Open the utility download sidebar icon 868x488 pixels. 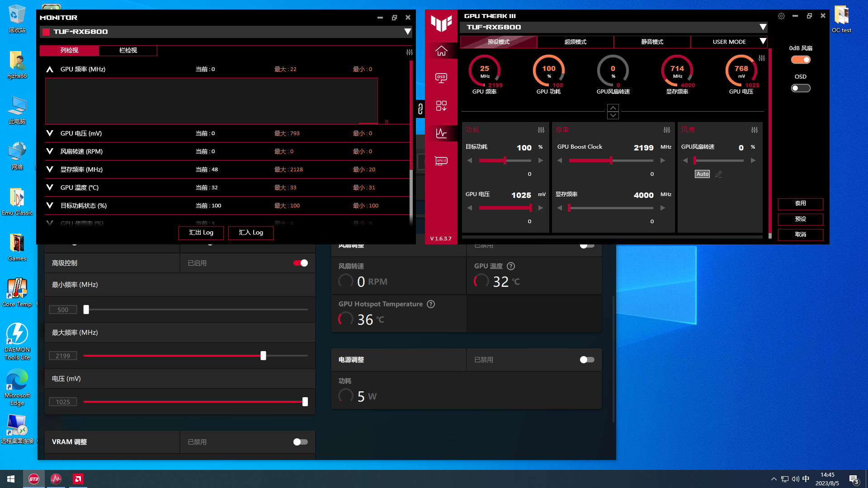pyautogui.click(x=441, y=106)
